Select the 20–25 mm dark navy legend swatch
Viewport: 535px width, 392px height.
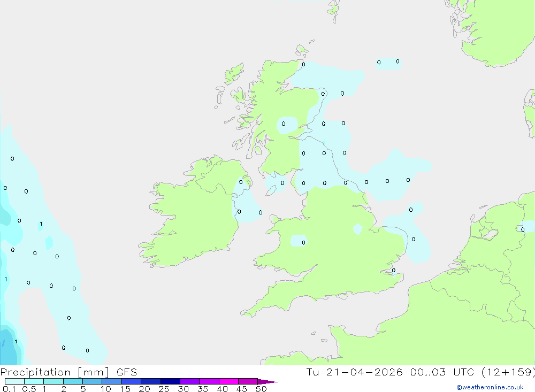[x=150, y=381]
